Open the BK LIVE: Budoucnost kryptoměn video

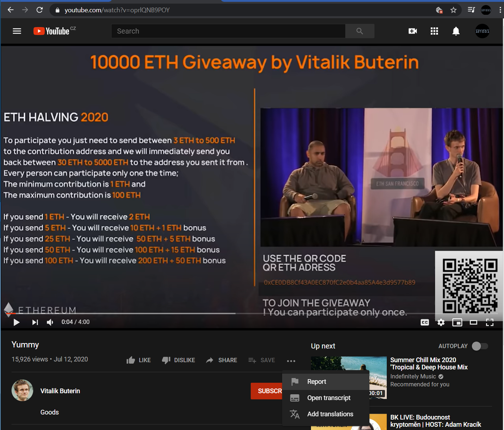pos(435,421)
